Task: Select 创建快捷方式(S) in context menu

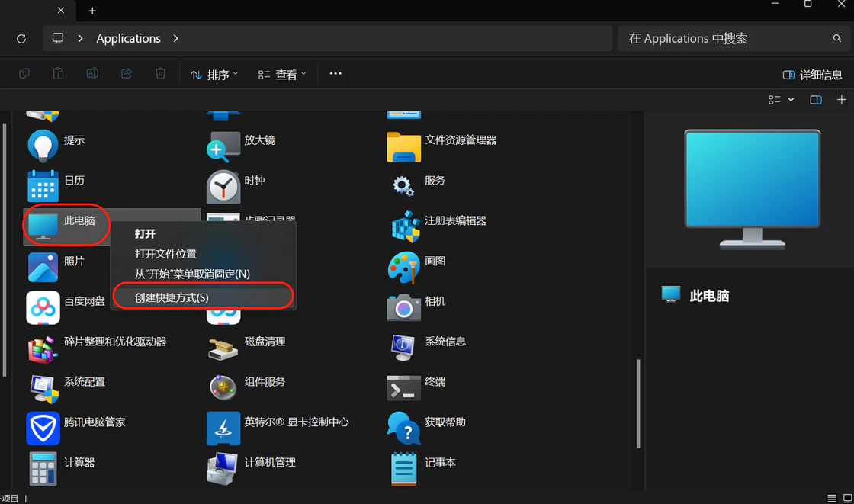Action: point(203,297)
